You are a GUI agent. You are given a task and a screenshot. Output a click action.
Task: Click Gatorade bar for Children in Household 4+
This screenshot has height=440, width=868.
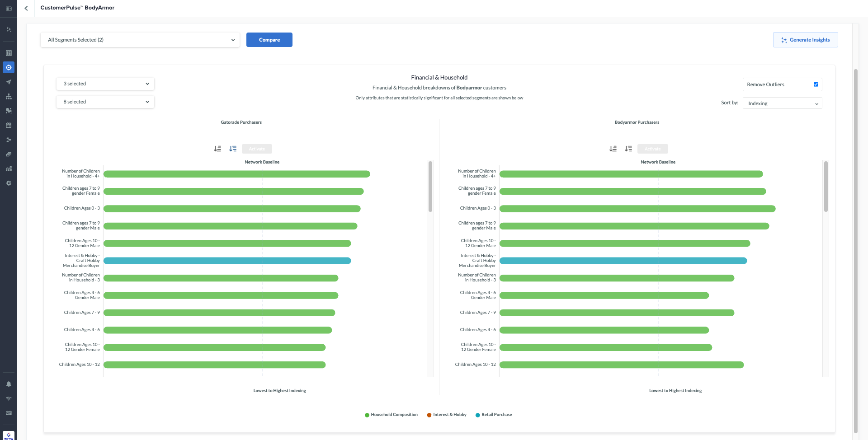point(237,174)
